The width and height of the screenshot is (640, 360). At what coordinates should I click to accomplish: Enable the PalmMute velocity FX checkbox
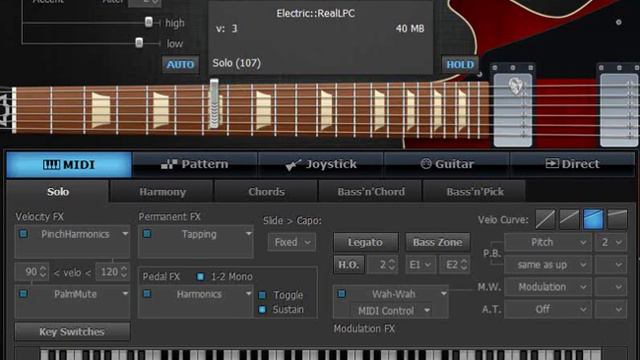coord(24,294)
